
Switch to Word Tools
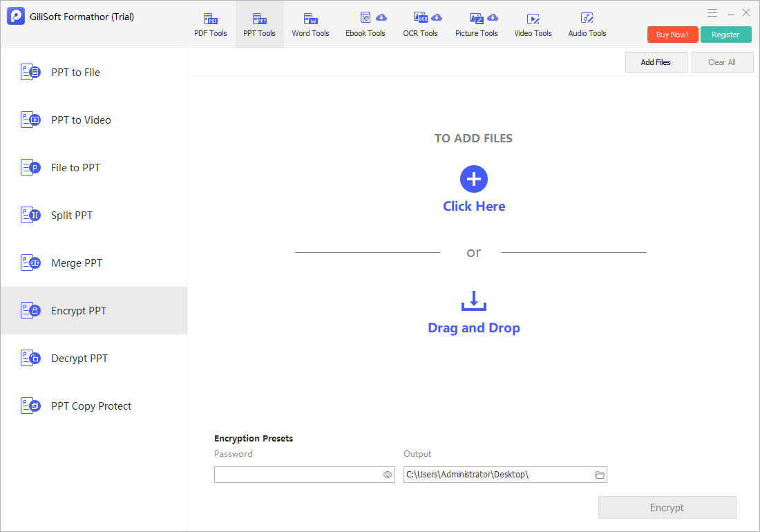pos(310,25)
